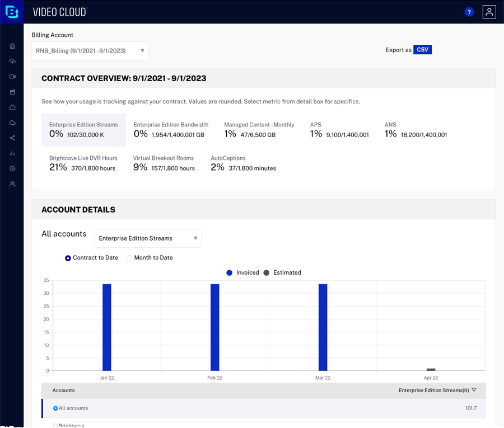This screenshot has width=504, height=428.
Task: Select the Brightcove Live DVR Hours metric
Action: click(83, 163)
